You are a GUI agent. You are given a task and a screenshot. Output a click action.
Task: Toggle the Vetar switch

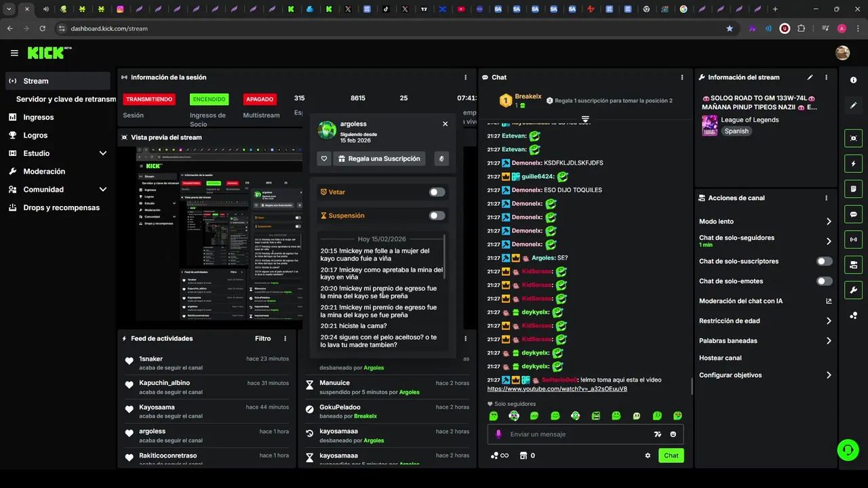pyautogui.click(x=437, y=192)
